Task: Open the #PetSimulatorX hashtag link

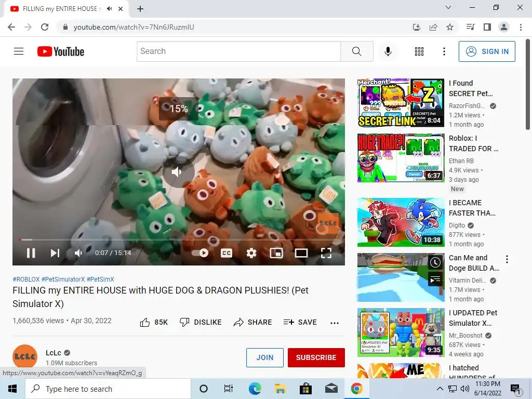Action: [x=63, y=279]
